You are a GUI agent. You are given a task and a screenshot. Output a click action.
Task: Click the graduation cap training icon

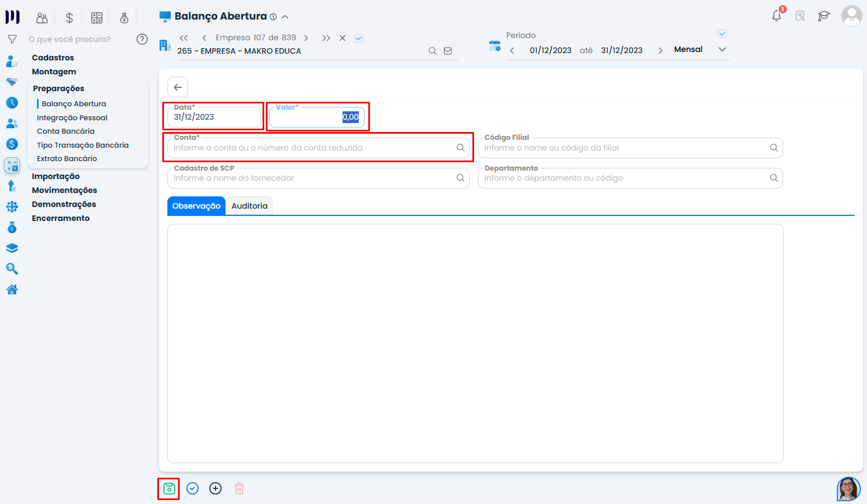(823, 16)
